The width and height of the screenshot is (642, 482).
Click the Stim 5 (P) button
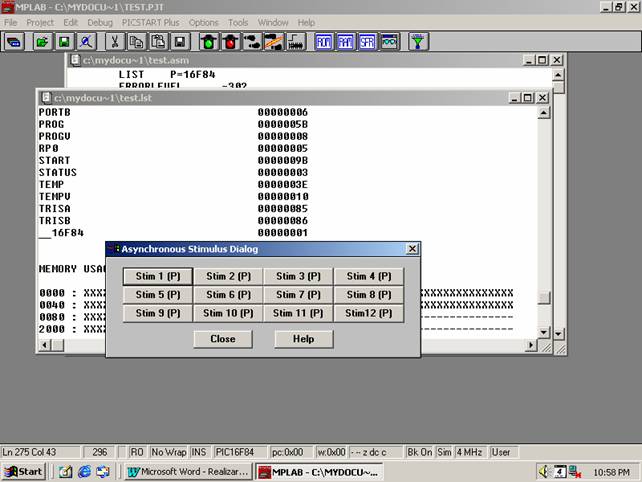158,295
